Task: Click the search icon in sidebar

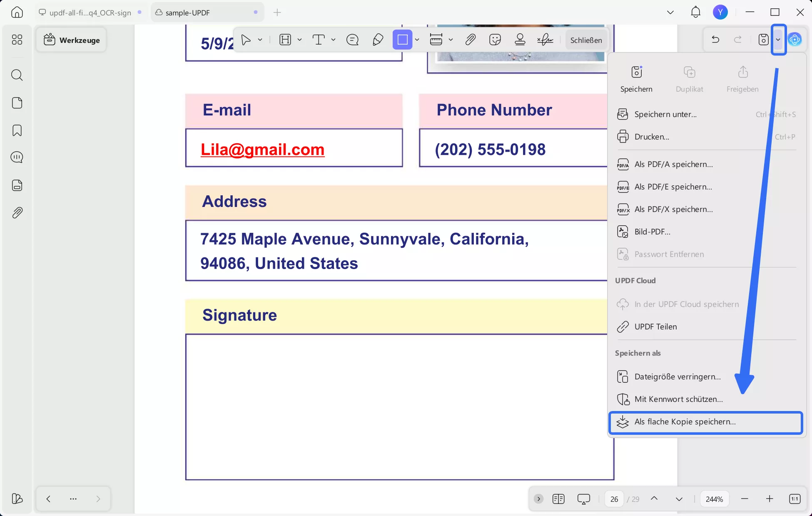Action: coord(17,75)
